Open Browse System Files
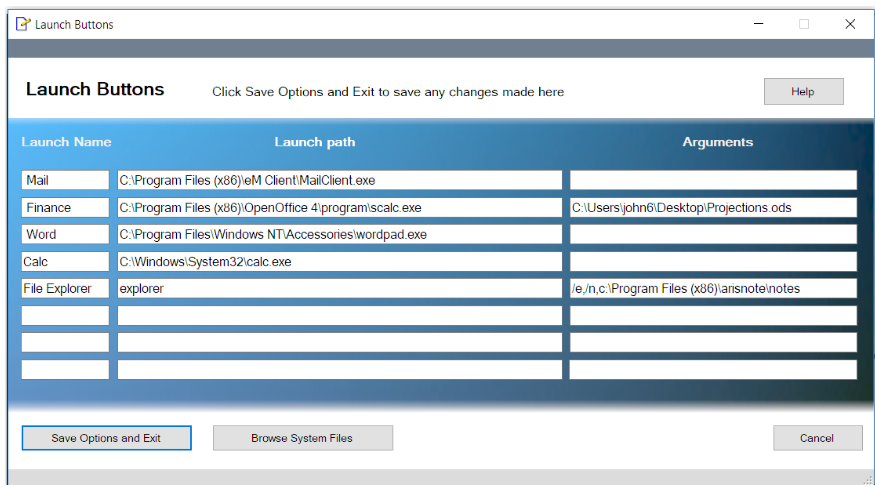The width and height of the screenshot is (875, 487). [x=302, y=438]
